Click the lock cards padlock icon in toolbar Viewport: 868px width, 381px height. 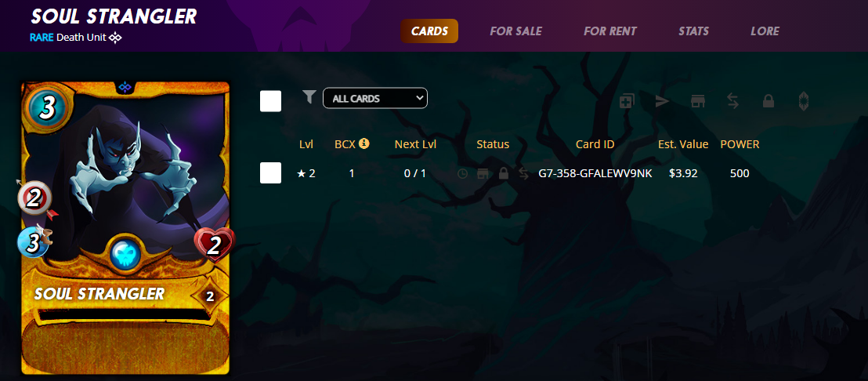tap(768, 101)
